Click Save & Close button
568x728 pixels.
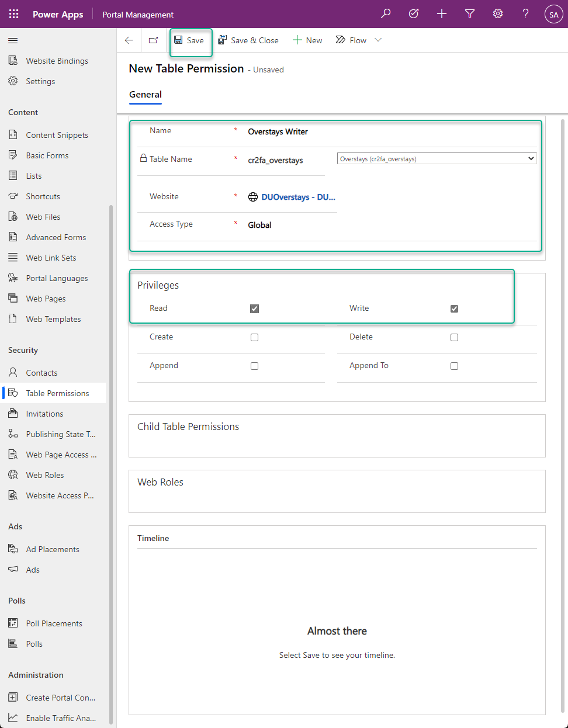coord(248,40)
